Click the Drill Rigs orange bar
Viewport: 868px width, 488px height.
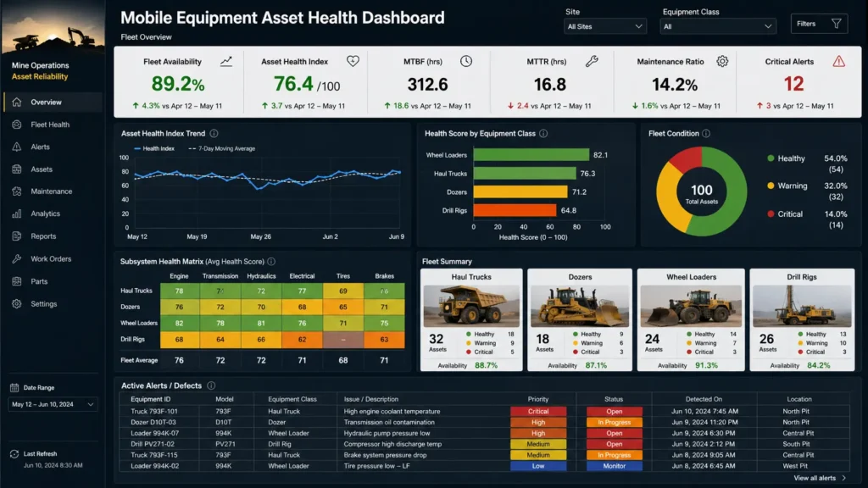(x=515, y=210)
